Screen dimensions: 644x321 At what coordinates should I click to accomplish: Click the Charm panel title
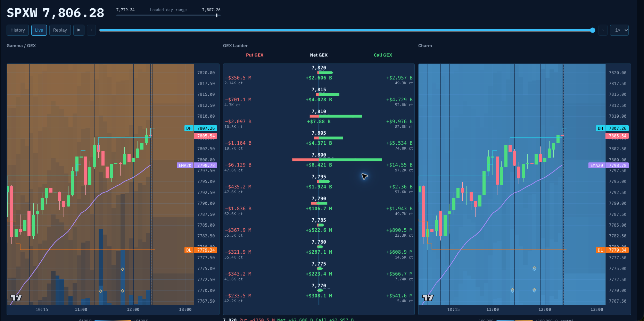coord(425,46)
